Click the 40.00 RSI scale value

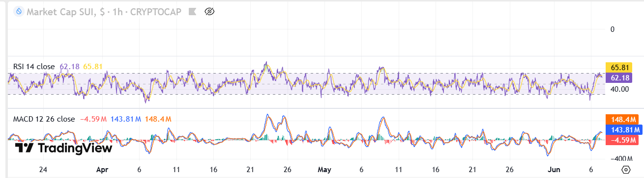[619, 89]
